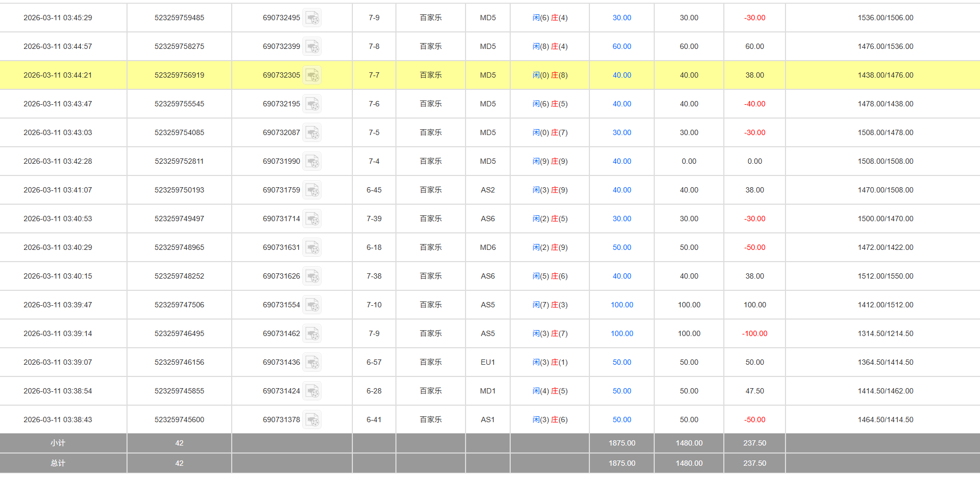Select the 2026-03-11 03:38:43 timestamp cell
Image resolution: width=980 pixels, height=478 pixels.
point(57,420)
